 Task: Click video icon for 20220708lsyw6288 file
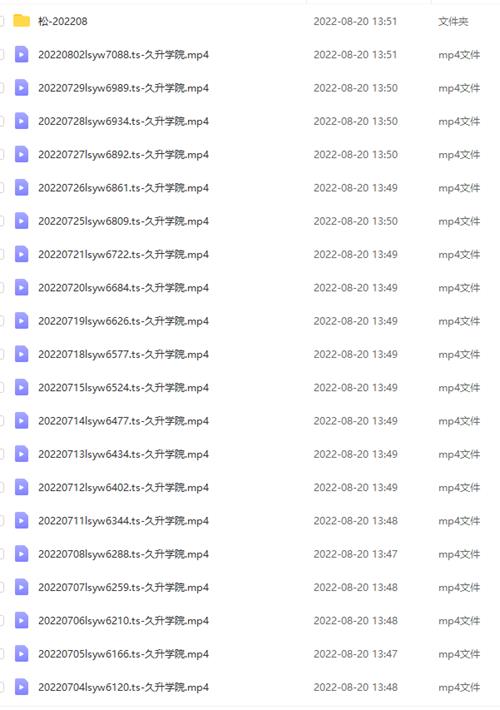(21, 553)
